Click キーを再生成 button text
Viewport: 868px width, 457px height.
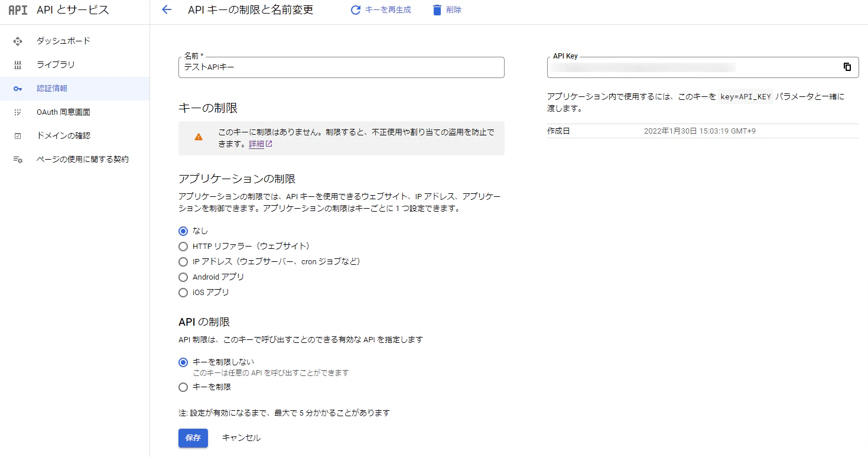coord(388,10)
